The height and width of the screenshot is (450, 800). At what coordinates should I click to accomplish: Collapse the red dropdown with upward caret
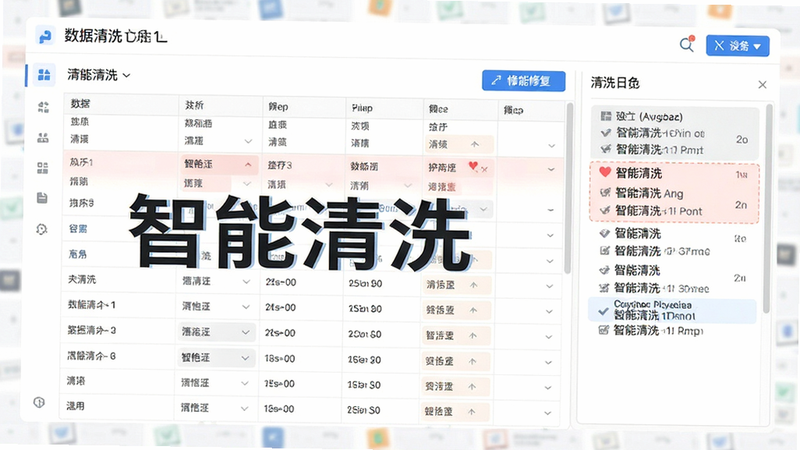tap(219, 164)
